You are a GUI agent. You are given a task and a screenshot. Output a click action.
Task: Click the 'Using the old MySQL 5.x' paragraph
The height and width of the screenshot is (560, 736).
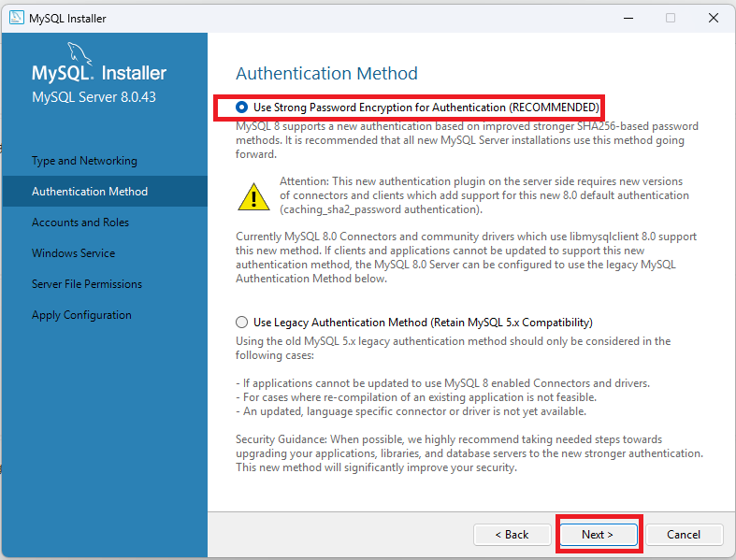453,348
